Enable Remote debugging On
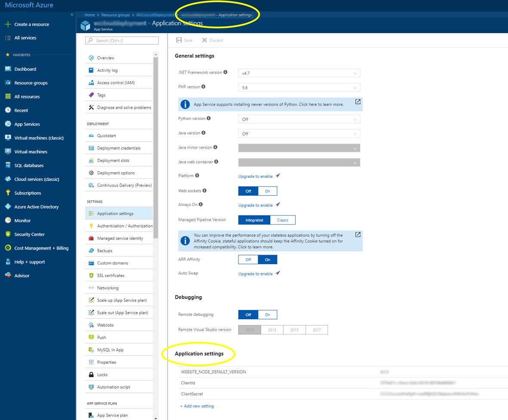The image size is (508, 420). pyautogui.click(x=267, y=315)
